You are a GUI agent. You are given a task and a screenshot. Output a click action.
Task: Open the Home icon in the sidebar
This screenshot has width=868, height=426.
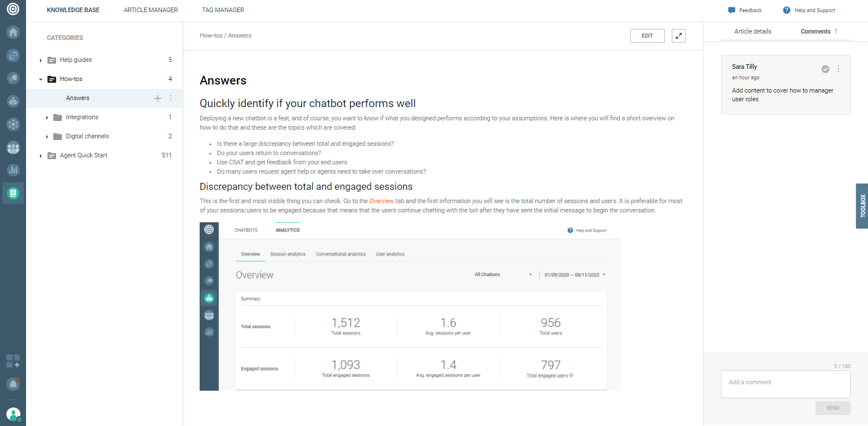pos(13,32)
